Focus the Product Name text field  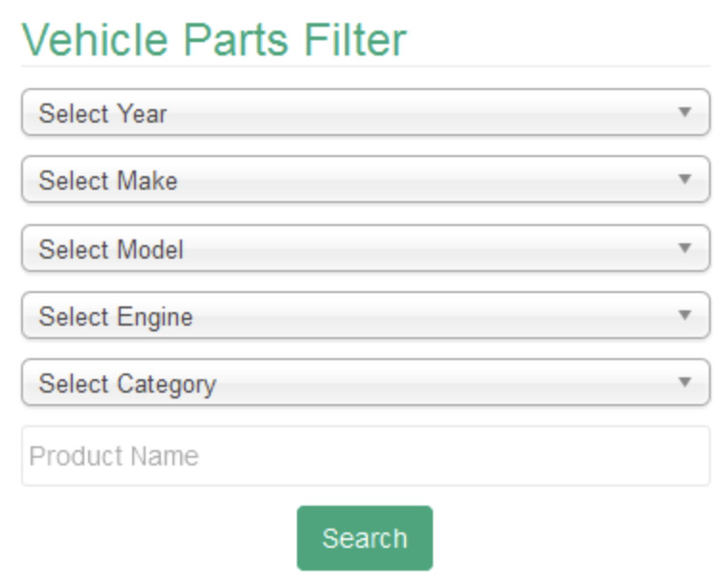(365, 456)
